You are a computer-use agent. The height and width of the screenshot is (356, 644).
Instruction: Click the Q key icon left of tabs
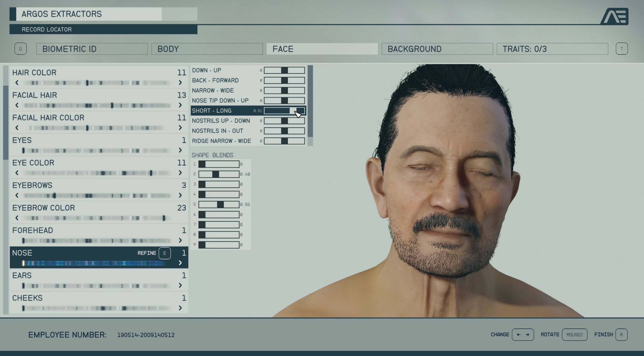[x=21, y=49]
